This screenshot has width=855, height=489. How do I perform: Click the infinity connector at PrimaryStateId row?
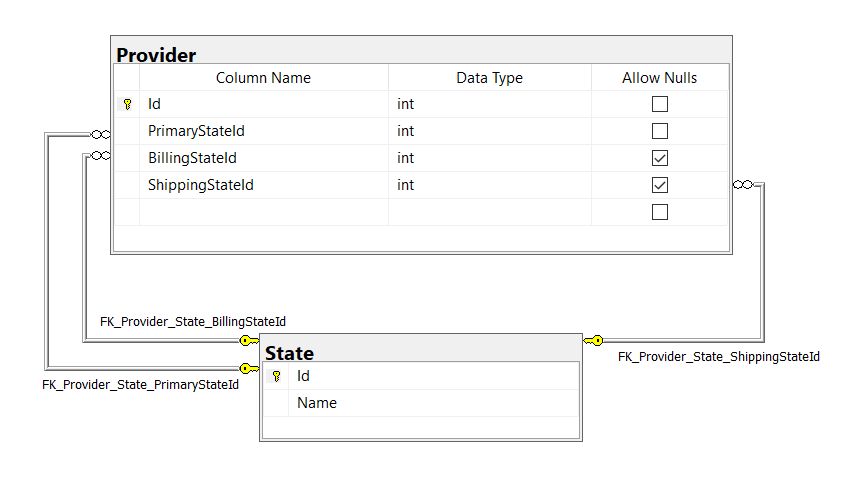[x=100, y=134]
